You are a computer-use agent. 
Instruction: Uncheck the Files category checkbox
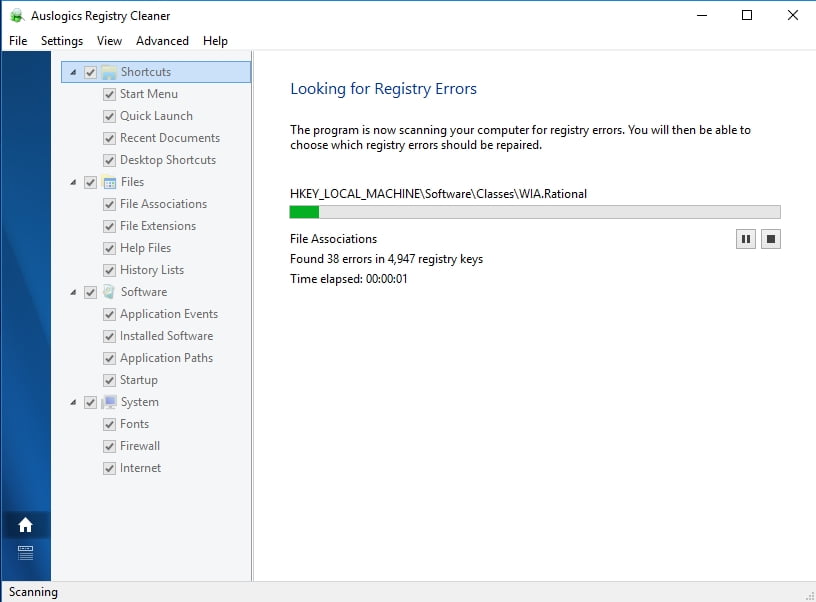(91, 182)
